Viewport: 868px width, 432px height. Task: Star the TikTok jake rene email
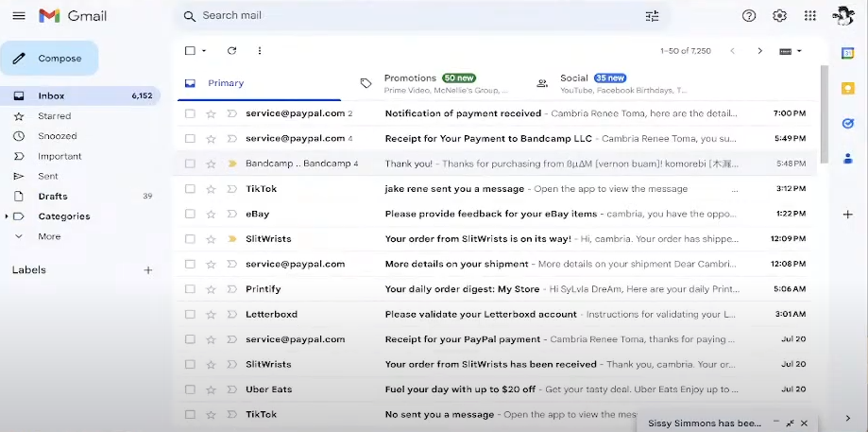point(211,189)
